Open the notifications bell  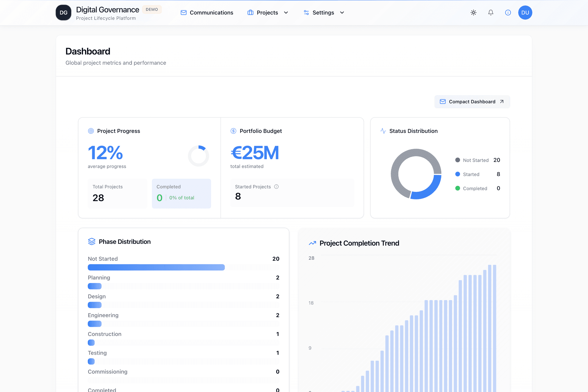[x=491, y=13]
